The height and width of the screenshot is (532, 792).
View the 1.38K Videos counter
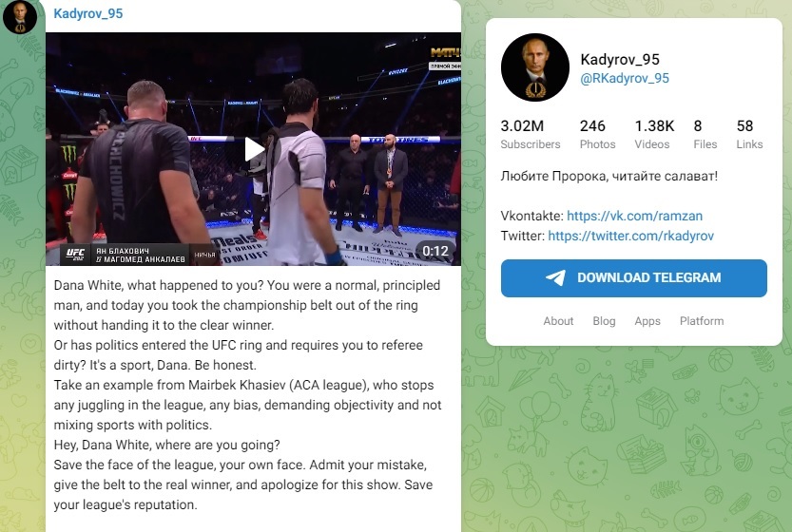(x=654, y=134)
